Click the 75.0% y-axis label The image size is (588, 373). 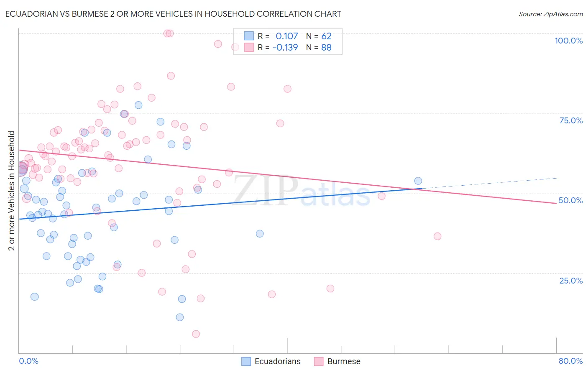tap(571, 120)
